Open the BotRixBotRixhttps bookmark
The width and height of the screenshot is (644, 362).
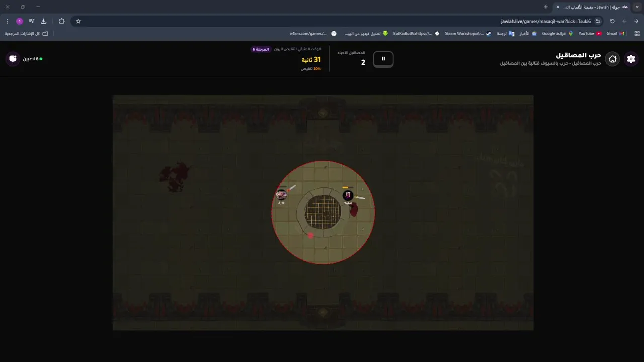[x=416, y=33]
